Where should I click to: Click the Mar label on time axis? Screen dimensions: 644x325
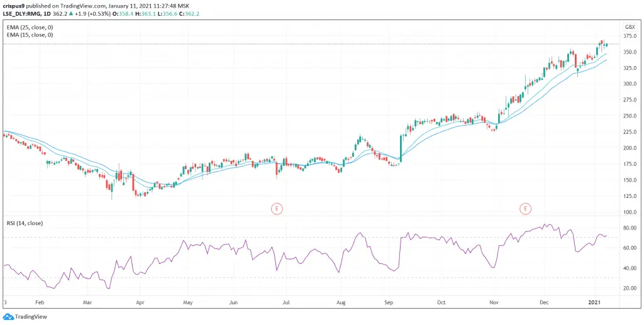tap(87, 303)
